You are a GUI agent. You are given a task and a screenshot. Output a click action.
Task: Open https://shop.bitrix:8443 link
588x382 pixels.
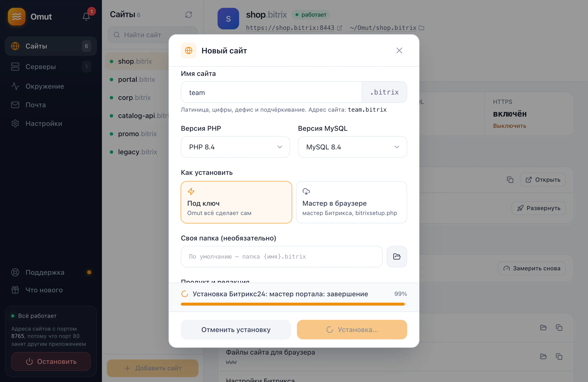tap(290, 28)
